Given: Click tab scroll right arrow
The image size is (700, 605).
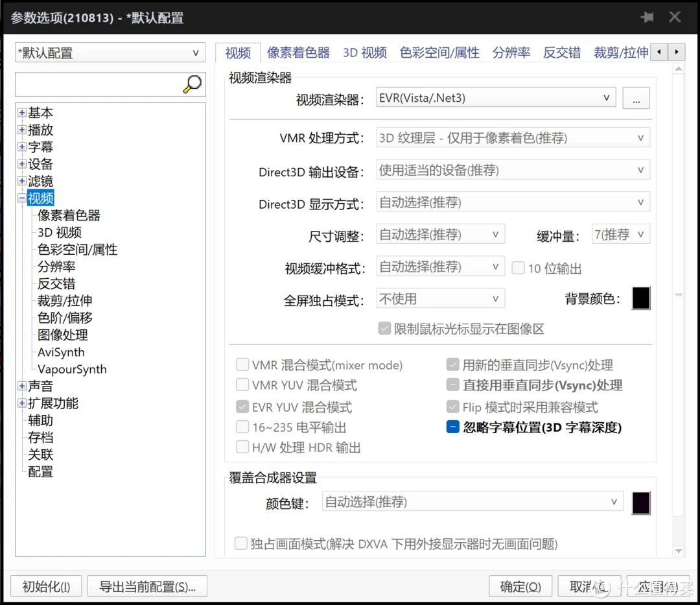Looking at the screenshot, I should pos(676,53).
